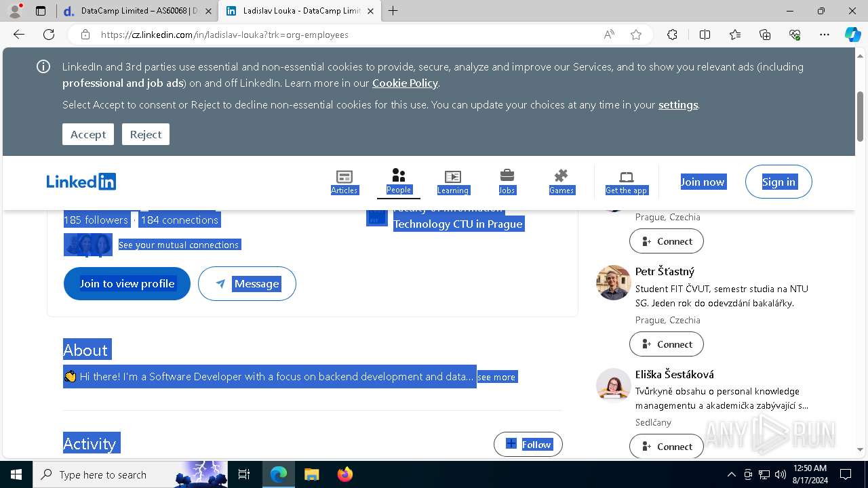
Task: Open the system volume icon
Action: pyautogui.click(x=781, y=474)
